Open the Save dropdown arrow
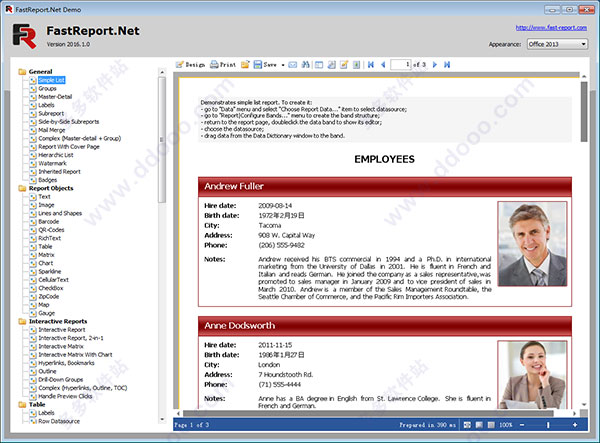This screenshot has width=600, height=443. (283, 65)
